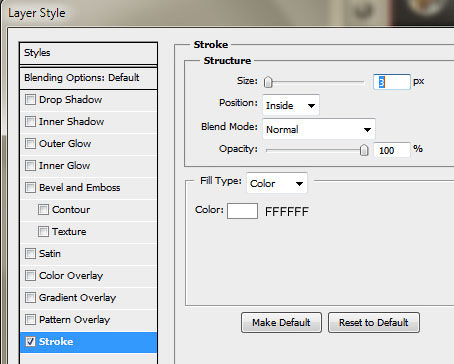Viewport: 454px width, 364px height.
Task: Click the Size px input field
Action: click(x=392, y=82)
